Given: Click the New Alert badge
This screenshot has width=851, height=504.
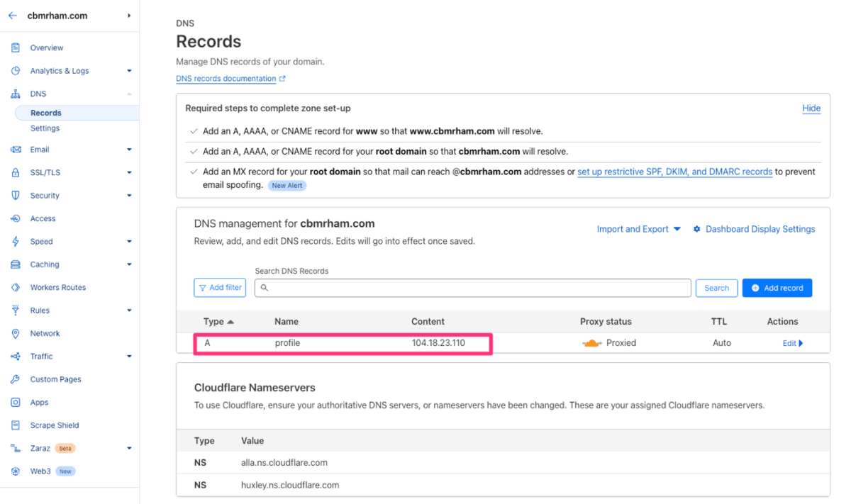Looking at the screenshot, I should pos(287,185).
